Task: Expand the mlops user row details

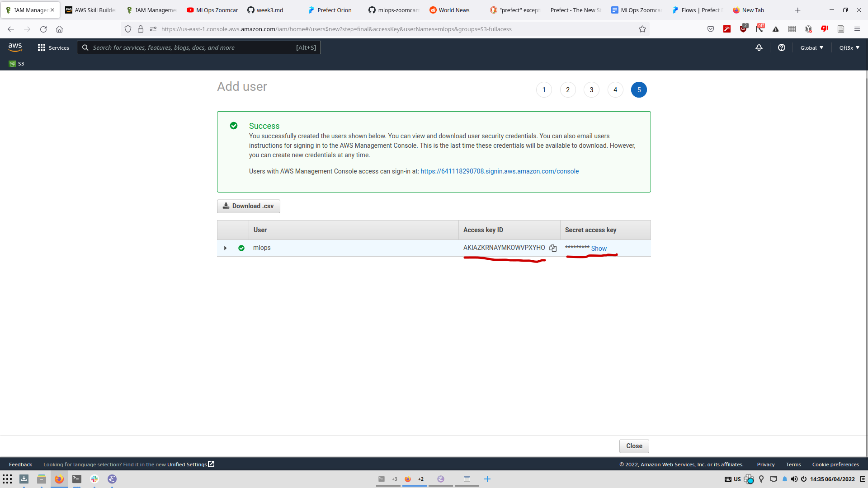Action: (225, 248)
